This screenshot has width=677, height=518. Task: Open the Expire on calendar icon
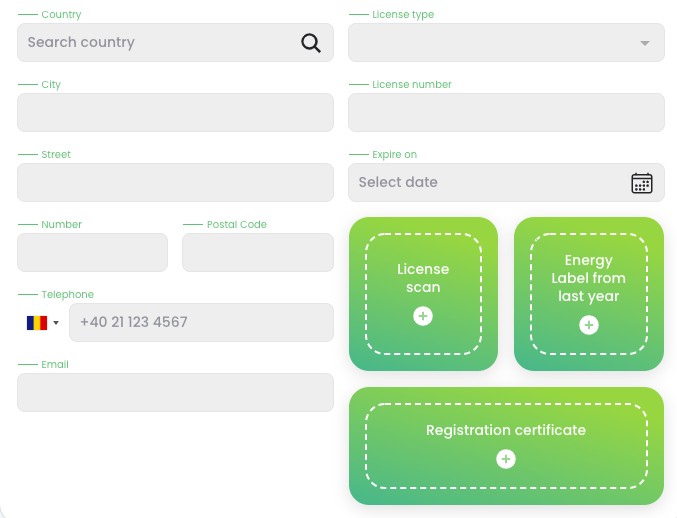642,183
